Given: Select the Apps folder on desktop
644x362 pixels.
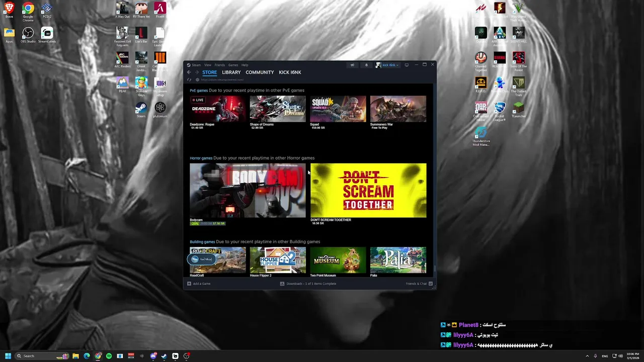Looking at the screenshot, I should click(x=9, y=35).
